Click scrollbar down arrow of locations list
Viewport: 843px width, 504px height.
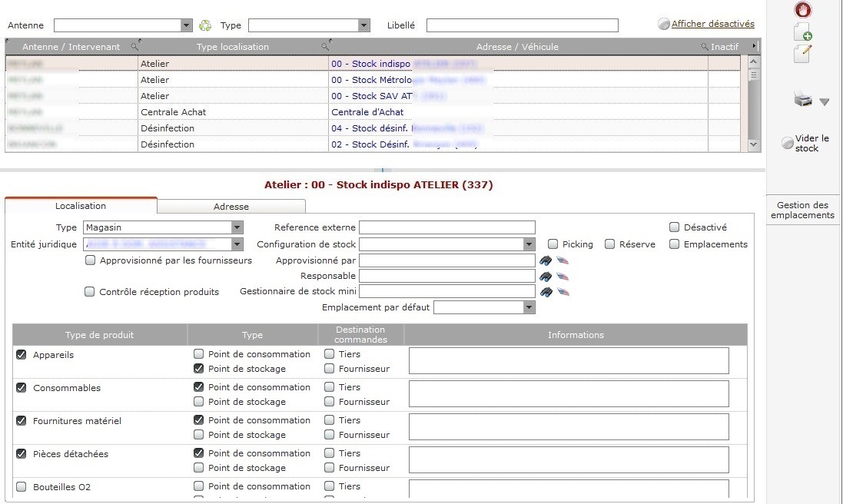pos(754,144)
